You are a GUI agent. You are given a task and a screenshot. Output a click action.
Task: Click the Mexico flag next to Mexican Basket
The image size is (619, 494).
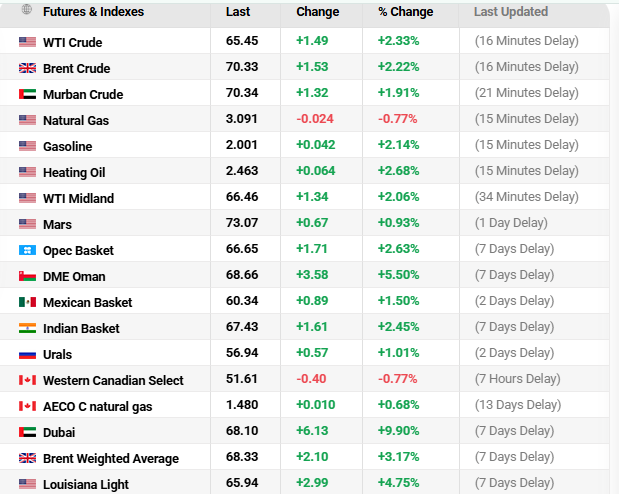[27, 302]
